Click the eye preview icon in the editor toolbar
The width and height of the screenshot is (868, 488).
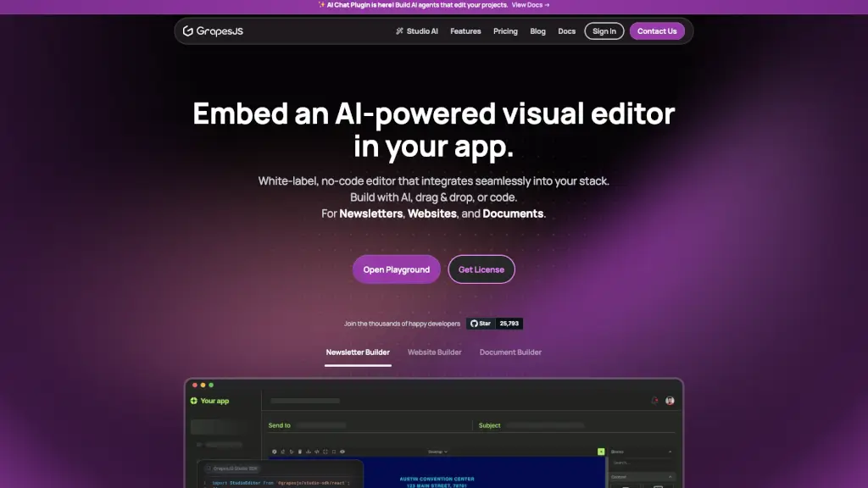pos(342,452)
